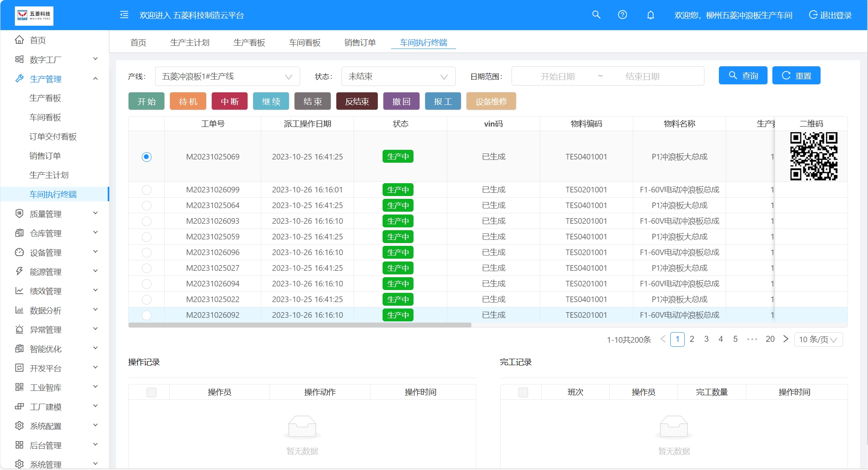Click the red 中断 button
The width and height of the screenshot is (868, 470).
tap(229, 101)
